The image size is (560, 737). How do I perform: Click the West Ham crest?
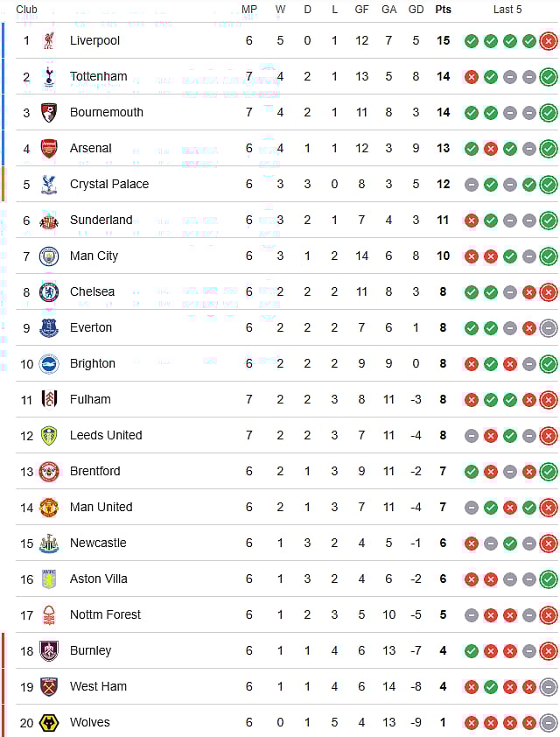pyautogui.click(x=48, y=686)
